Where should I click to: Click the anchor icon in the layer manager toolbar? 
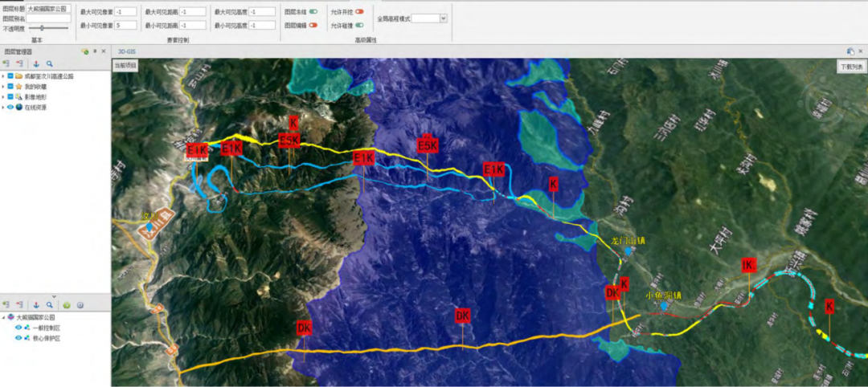[36, 63]
